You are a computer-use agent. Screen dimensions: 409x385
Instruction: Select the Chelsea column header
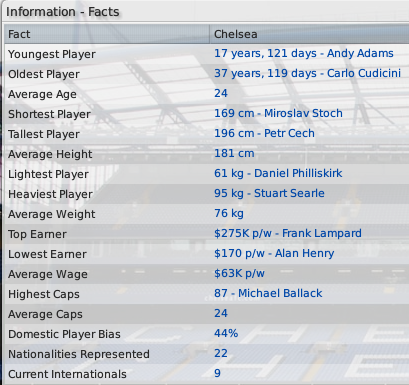tap(309, 34)
